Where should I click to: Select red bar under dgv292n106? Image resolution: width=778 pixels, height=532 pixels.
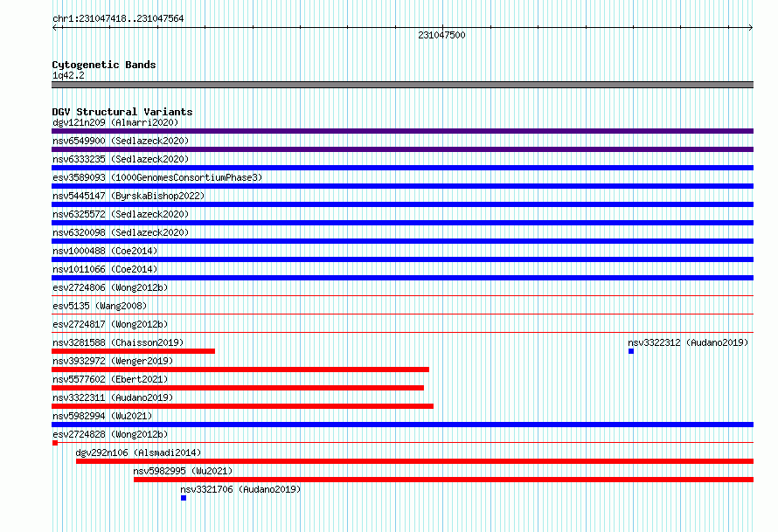415,461
